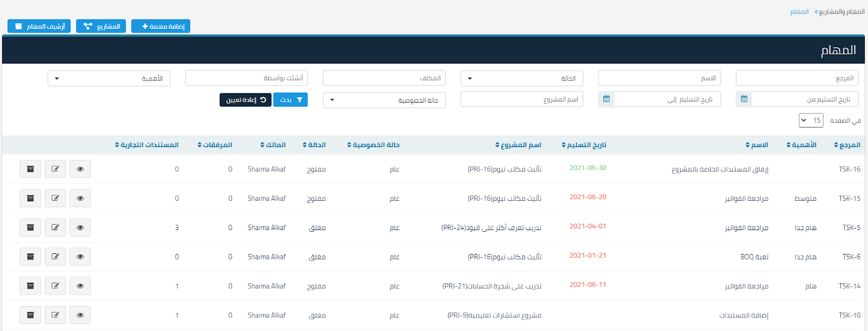Open view eye icon for TSK-6
868x331 pixels.
point(80,257)
